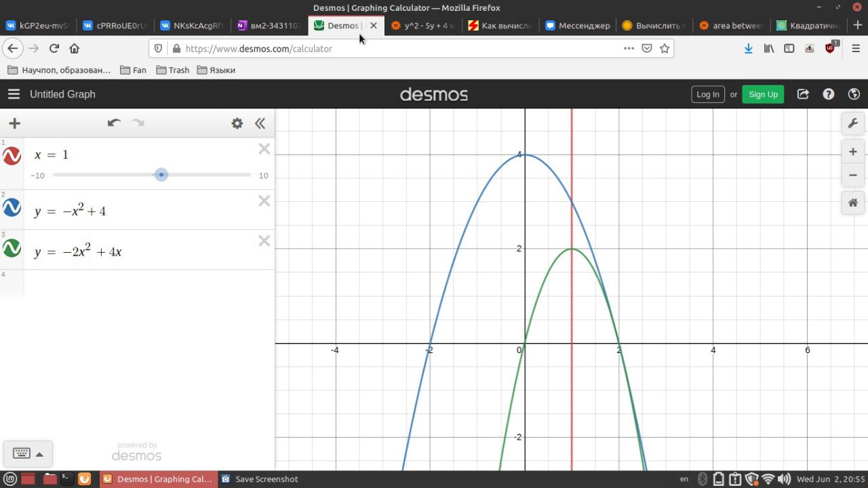Open Firefox downloads arrow
Image resolution: width=868 pixels, height=488 pixels.
(x=749, y=48)
